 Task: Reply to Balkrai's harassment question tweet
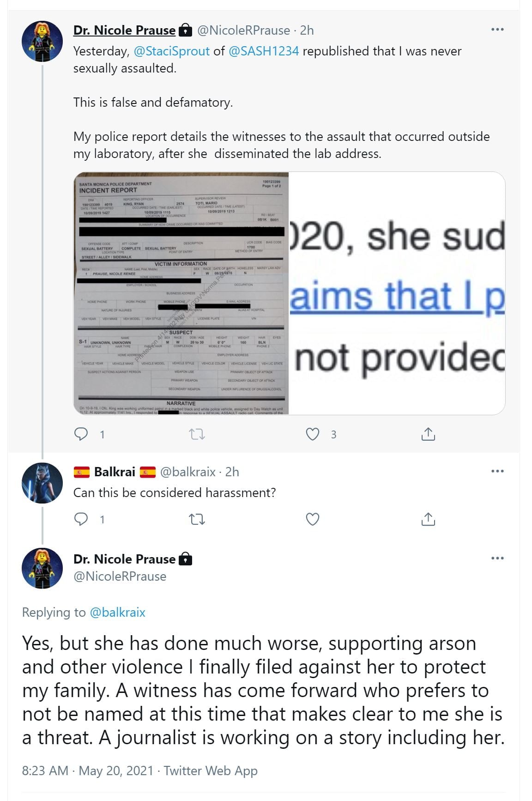81,519
